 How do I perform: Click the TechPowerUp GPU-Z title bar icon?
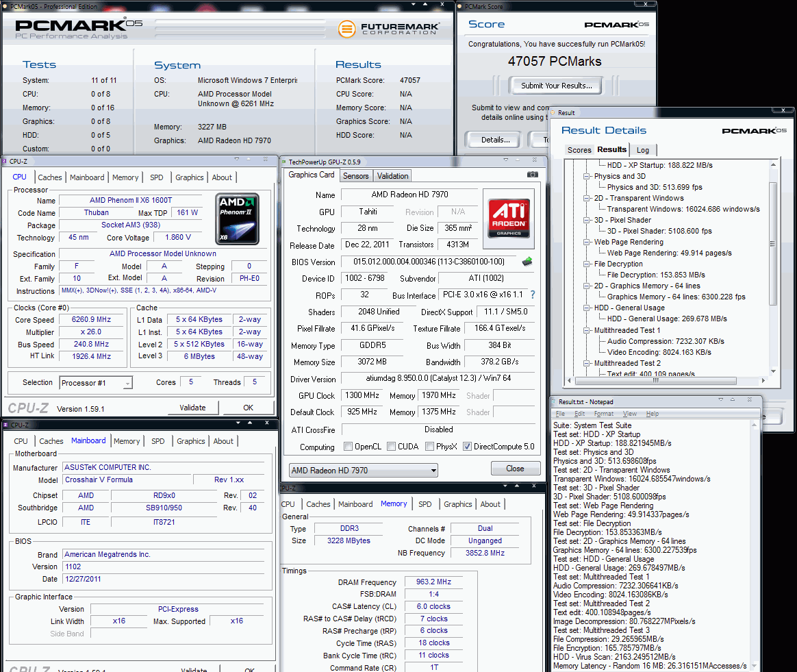click(284, 162)
